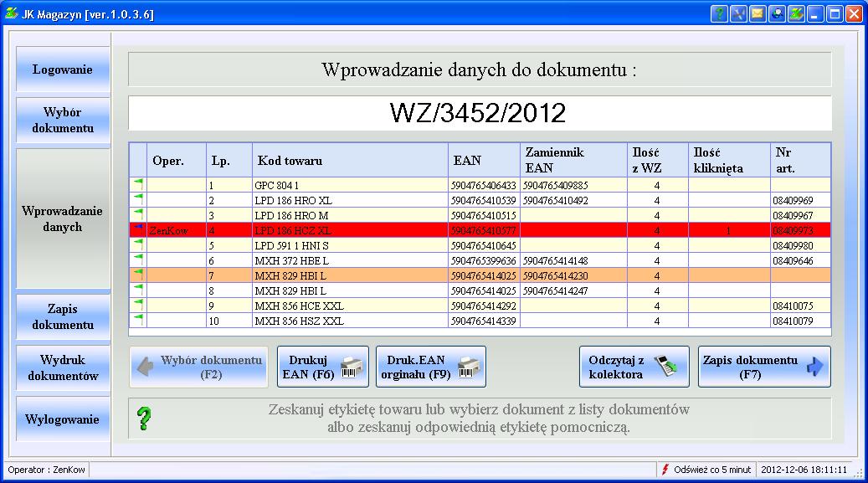868x483 pixels.
Task: Open the Wydruk dokumentów sidebar section
Action: pyautogui.click(x=63, y=368)
